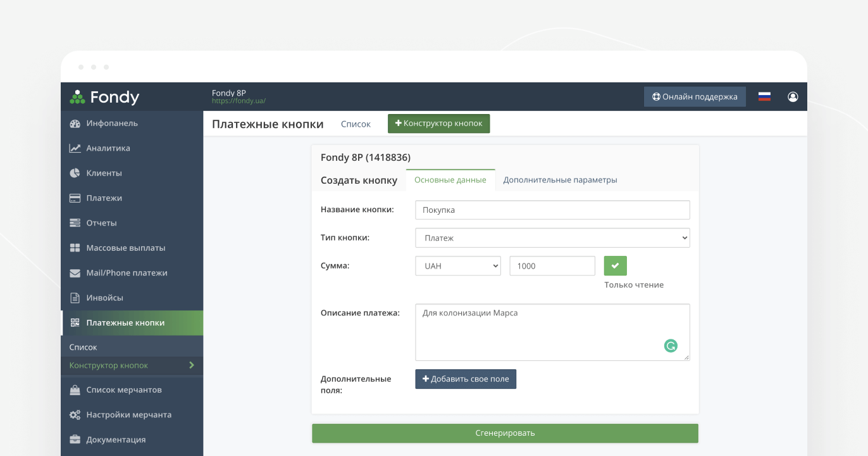Click the Сгенерировать button
Viewport: 868px width, 456px height.
pos(505,433)
